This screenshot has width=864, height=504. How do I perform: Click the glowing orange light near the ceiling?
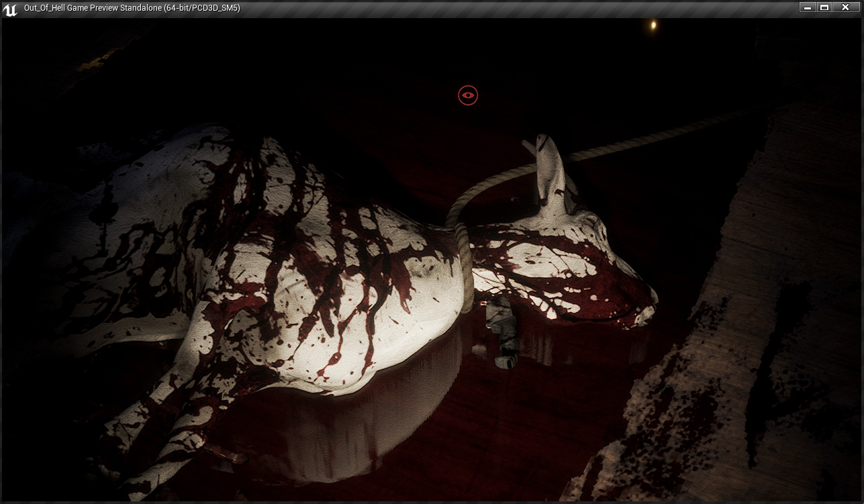(653, 26)
